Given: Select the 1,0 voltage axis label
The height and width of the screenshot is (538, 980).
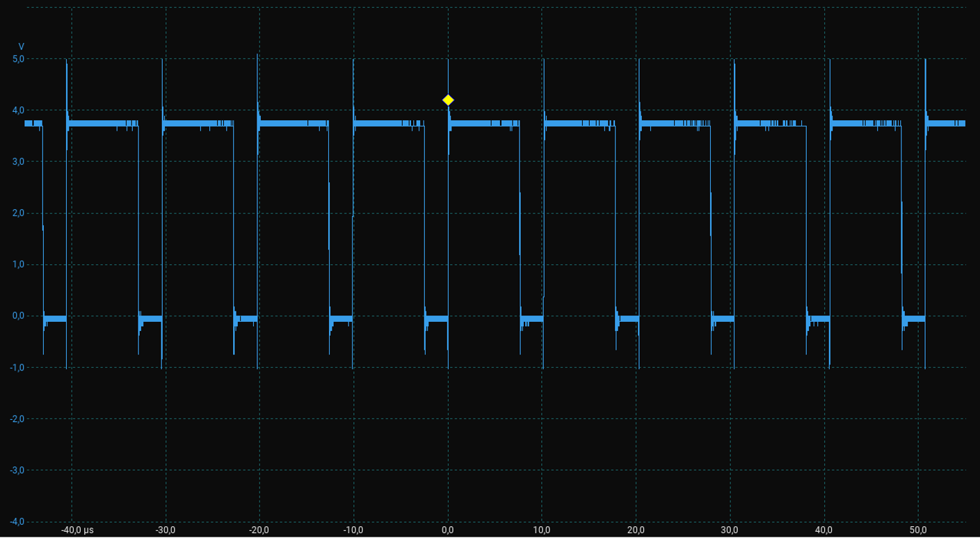Looking at the screenshot, I should pyautogui.click(x=19, y=265).
